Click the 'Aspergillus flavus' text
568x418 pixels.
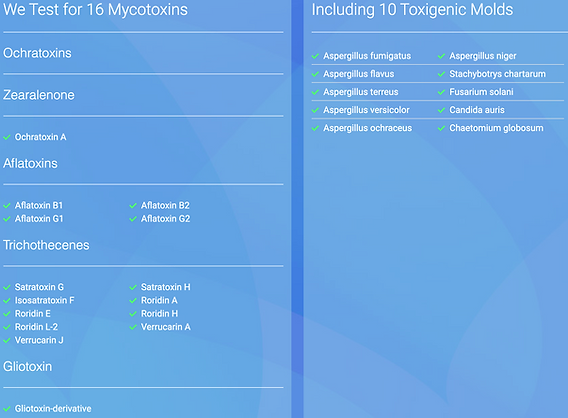359,74
